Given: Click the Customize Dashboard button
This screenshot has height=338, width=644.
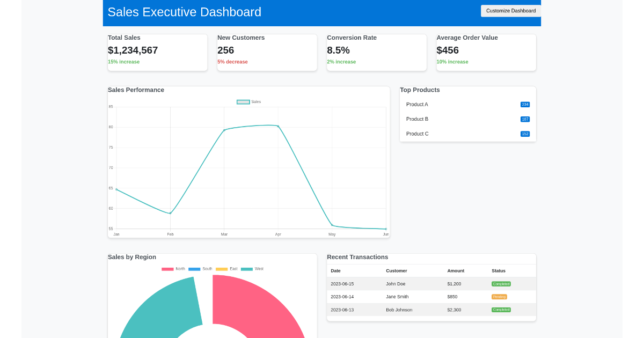Looking at the screenshot, I should pos(510,11).
